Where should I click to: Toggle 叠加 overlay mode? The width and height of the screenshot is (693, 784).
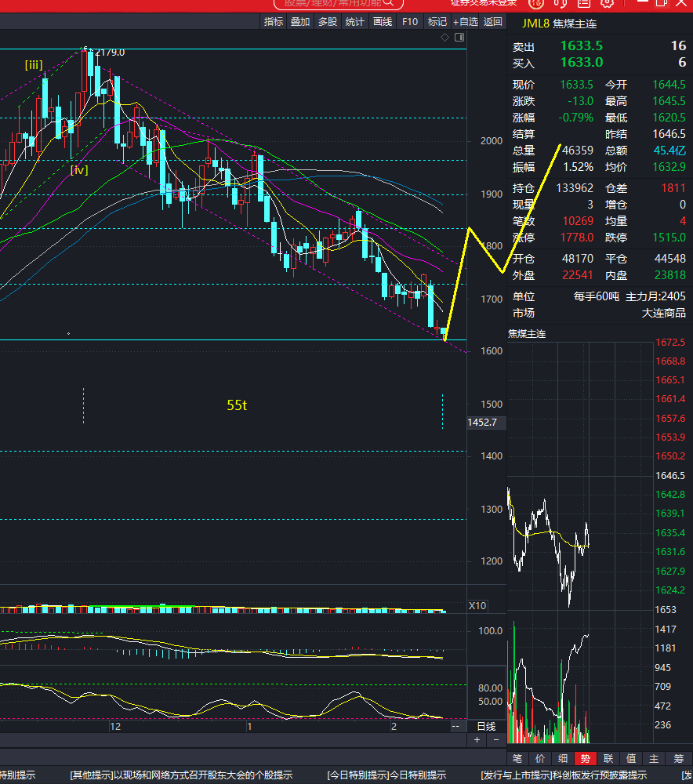pos(300,21)
